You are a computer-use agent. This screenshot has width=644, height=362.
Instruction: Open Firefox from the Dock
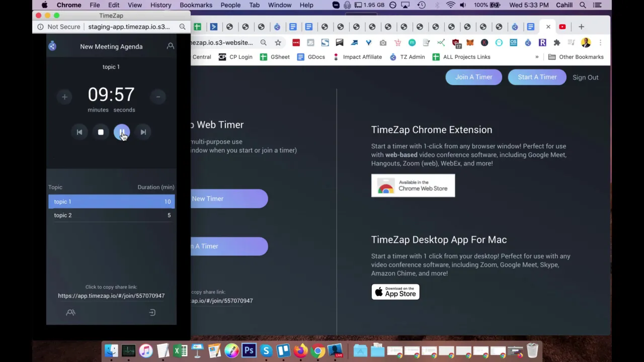pyautogui.click(x=300, y=350)
